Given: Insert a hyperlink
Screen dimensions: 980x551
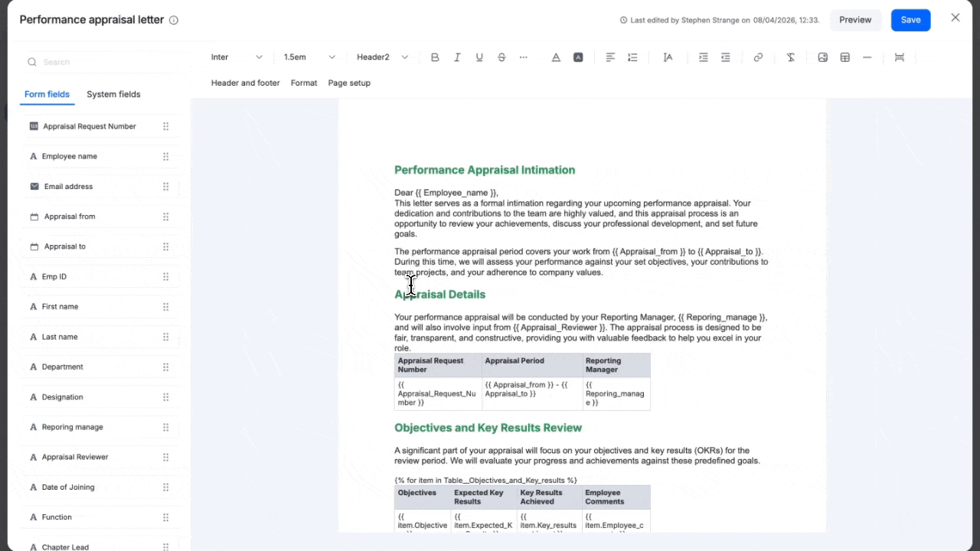Looking at the screenshot, I should [x=758, y=57].
